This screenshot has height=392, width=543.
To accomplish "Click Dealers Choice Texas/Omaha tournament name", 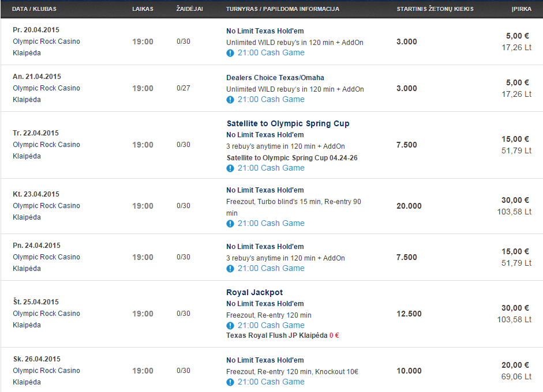I will (x=275, y=77).
